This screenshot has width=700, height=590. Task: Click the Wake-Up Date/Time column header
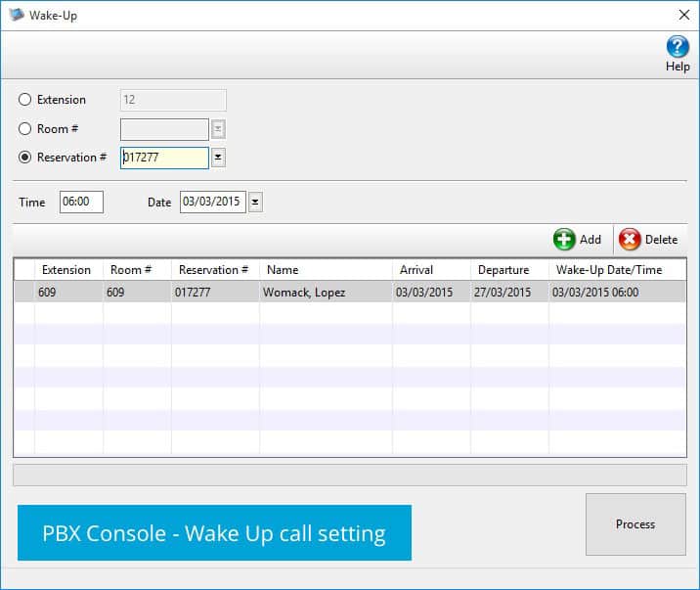[608, 270]
